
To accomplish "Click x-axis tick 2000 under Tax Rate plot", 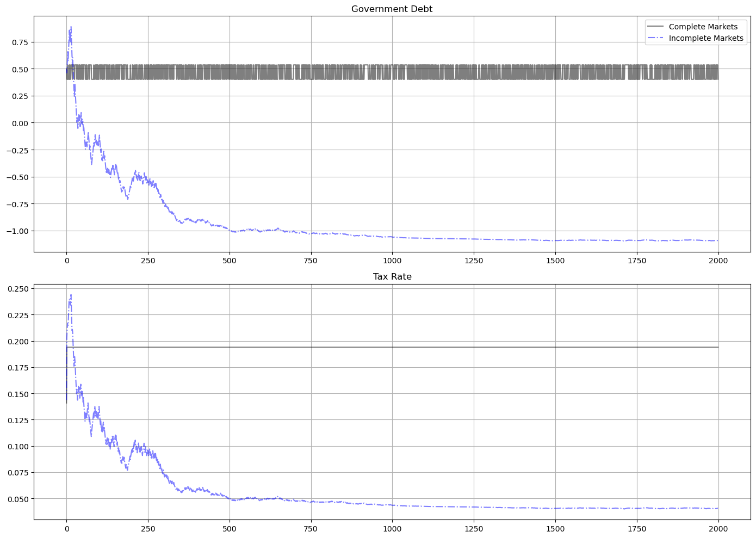I will coord(718,528).
